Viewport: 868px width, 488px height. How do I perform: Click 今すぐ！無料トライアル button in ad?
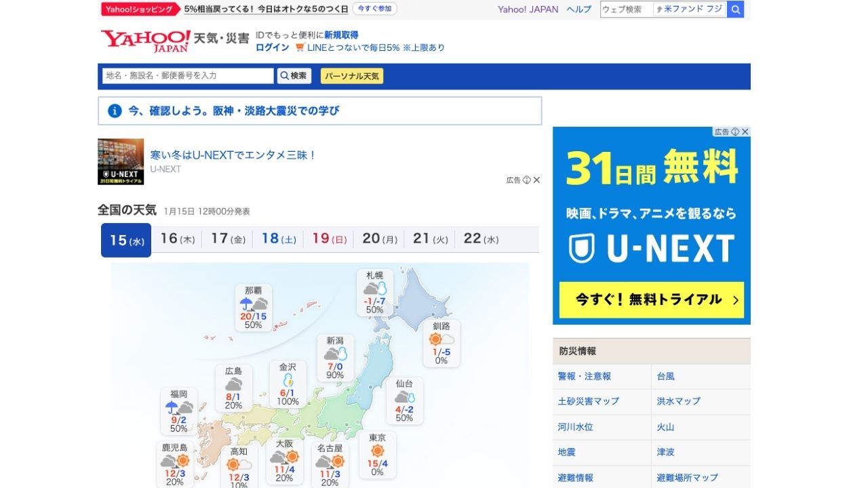[652, 300]
